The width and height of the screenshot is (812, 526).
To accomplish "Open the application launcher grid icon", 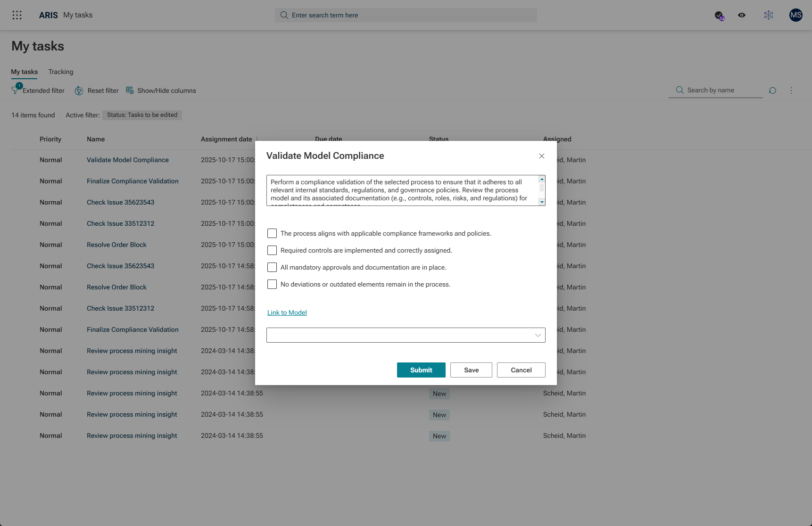I will pyautogui.click(x=17, y=15).
